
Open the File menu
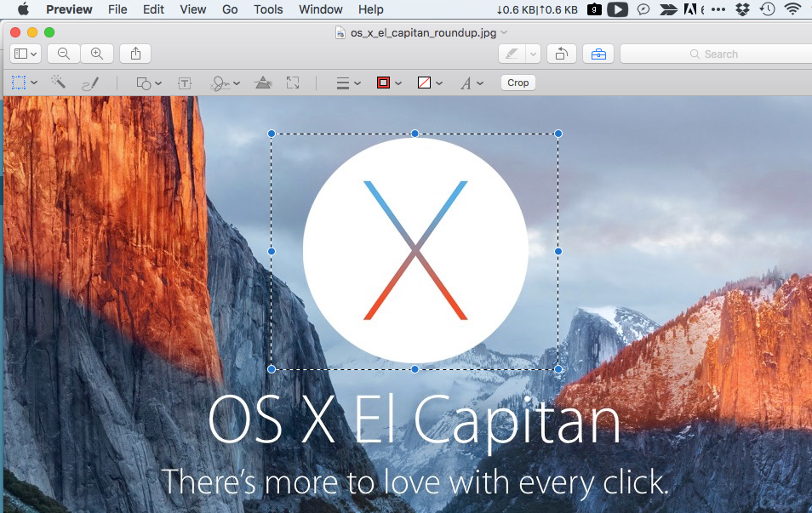(x=117, y=9)
